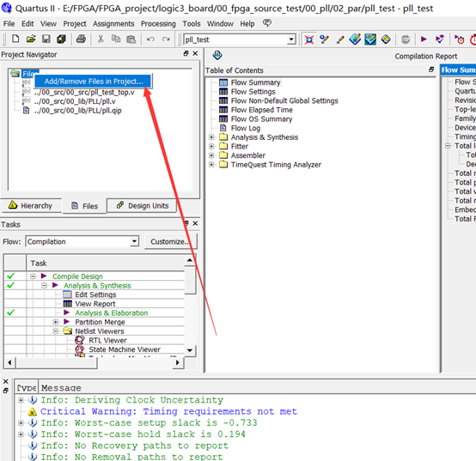Start Compilation with purple play icon

(424, 39)
